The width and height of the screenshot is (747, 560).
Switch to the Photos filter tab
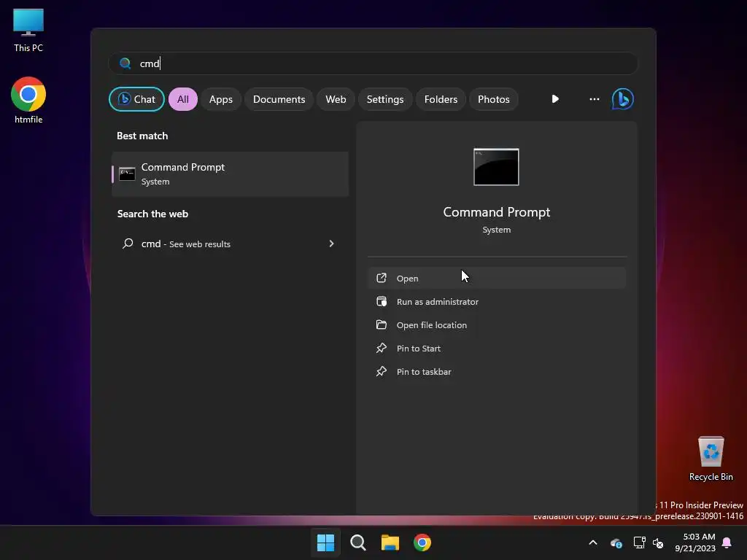[x=494, y=99]
